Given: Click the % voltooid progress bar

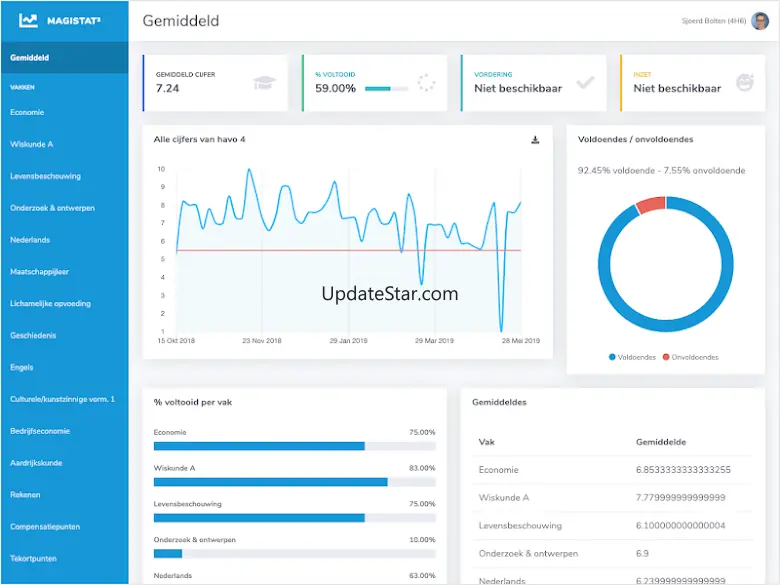Looking at the screenshot, I should (x=387, y=89).
